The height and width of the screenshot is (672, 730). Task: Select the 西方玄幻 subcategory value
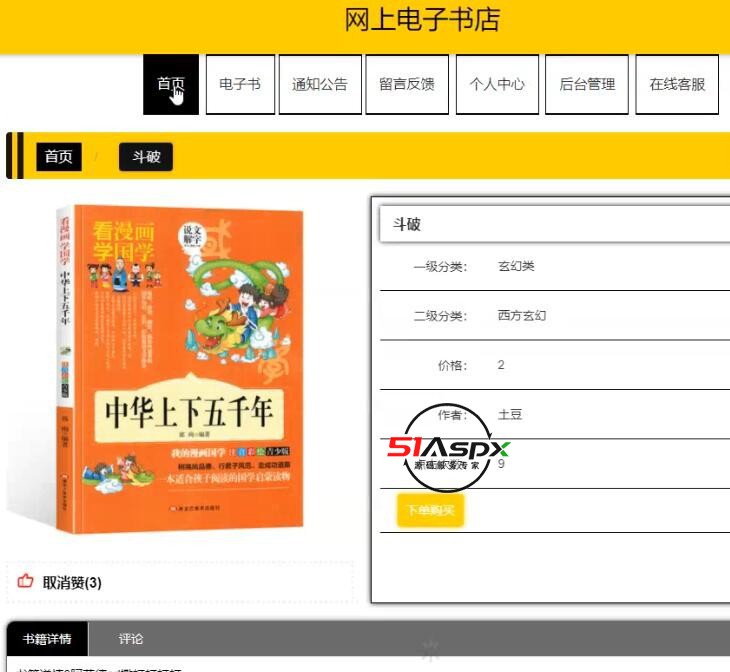pos(522,316)
